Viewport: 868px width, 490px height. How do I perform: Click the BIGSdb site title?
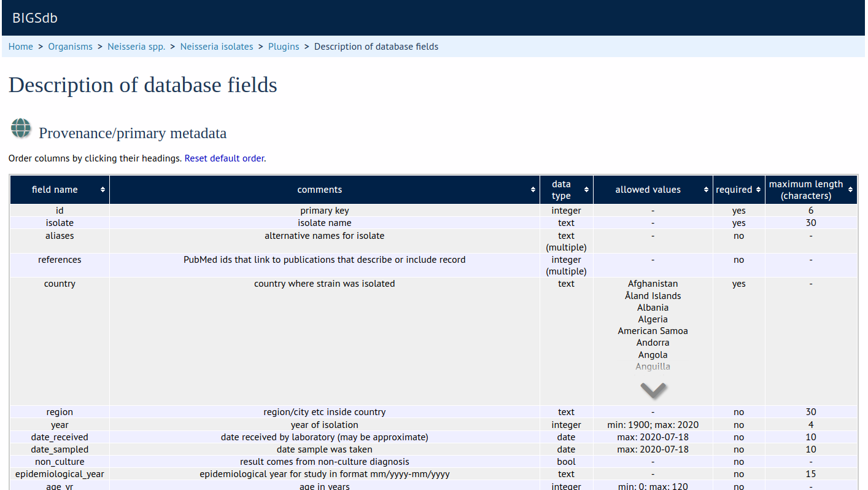pos(35,18)
